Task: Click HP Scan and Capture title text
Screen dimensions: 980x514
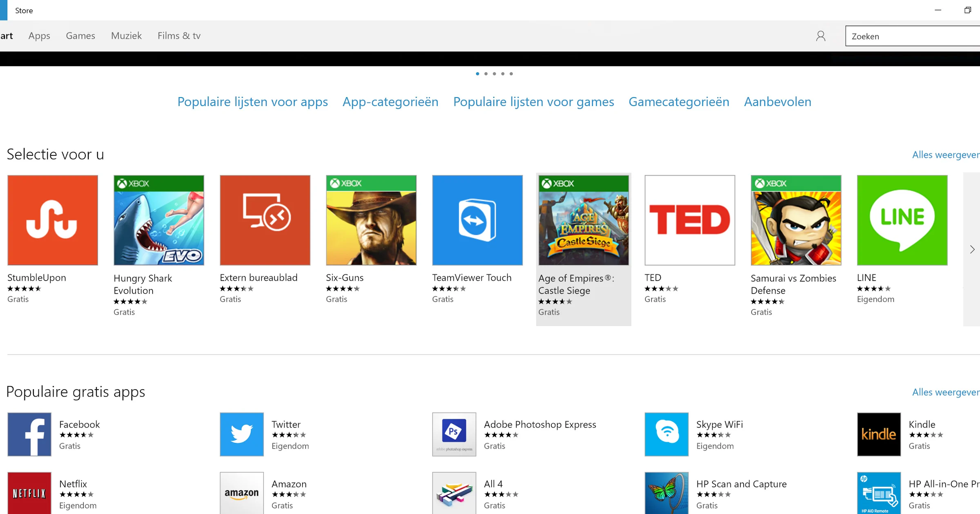Action: pos(741,484)
